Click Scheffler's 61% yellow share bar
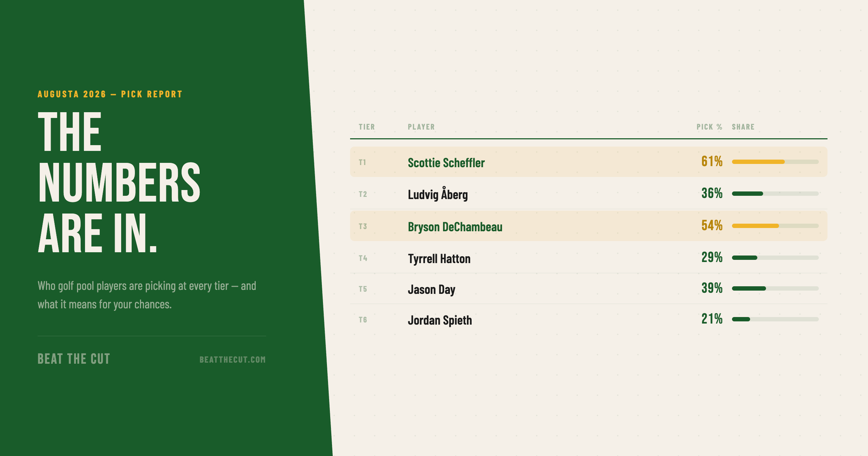868x456 pixels. click(758, 162)
